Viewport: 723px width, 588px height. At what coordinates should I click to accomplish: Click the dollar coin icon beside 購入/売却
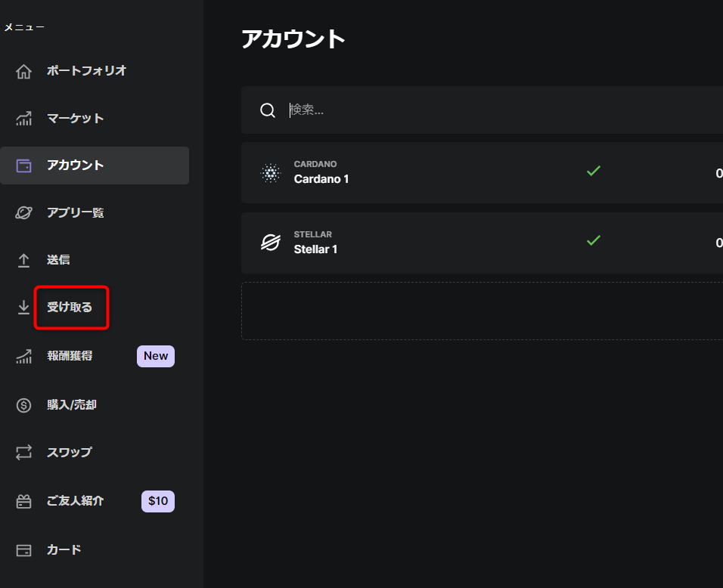click(23, 405)
